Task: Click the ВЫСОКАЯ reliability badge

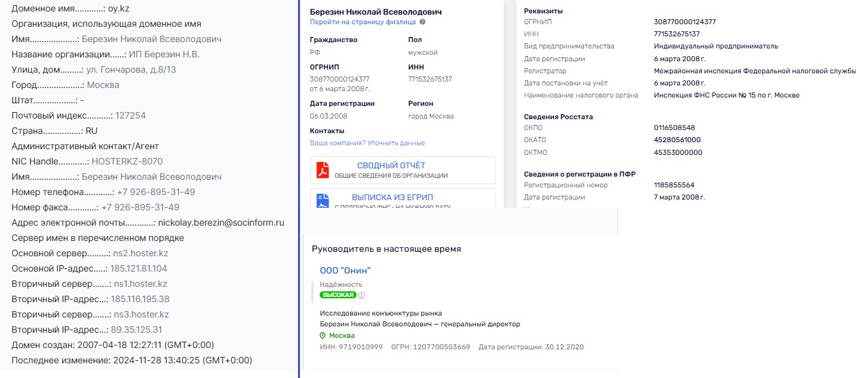Action: click(x=339, y=294)
